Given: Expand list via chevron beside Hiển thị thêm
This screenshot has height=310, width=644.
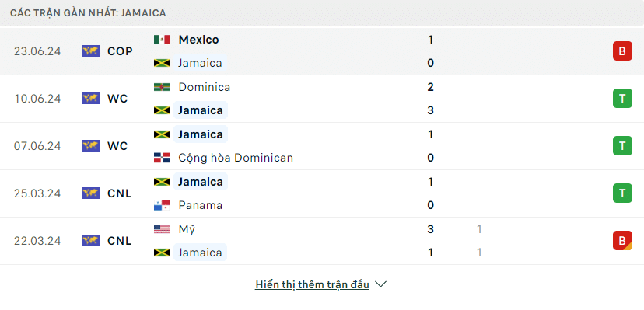Looking at the screenshot, I should (381, 284).
